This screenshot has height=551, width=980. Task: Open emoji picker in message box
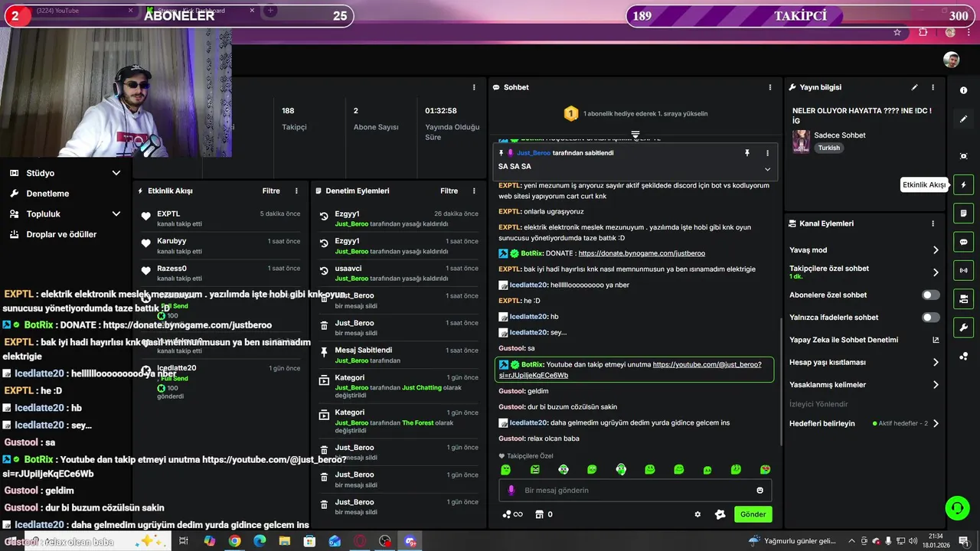pos(759,491)
